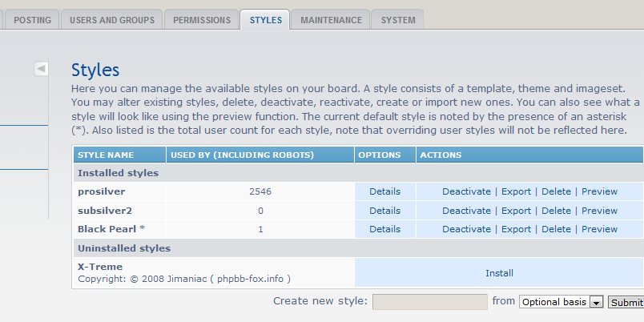Export the subsilver2 style
This screenshot has width=644, height=322.
(516, 211)
